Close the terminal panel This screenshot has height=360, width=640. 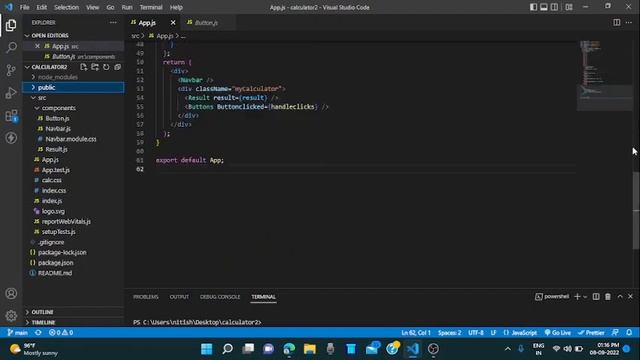pyautogui.click(x=630, y=297)
